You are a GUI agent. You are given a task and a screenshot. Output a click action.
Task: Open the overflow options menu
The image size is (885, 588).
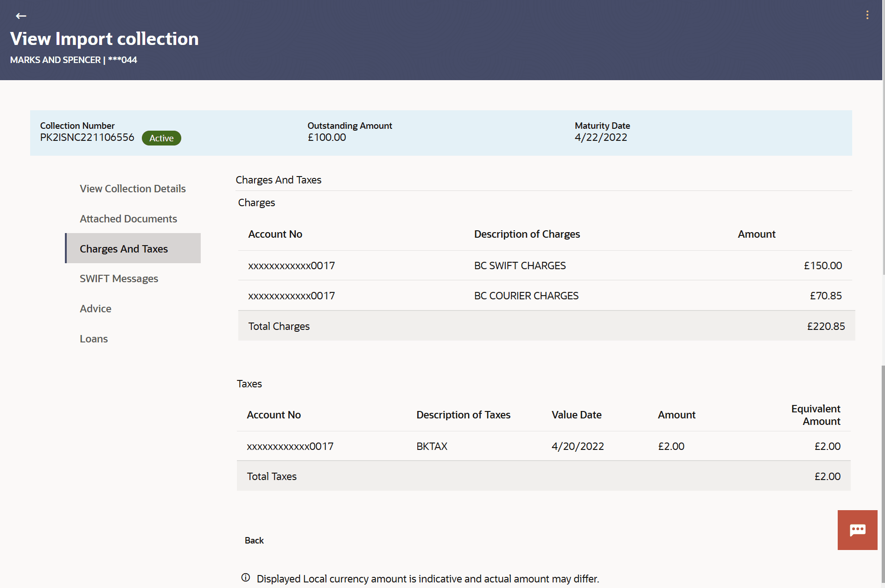click(868, 14)
